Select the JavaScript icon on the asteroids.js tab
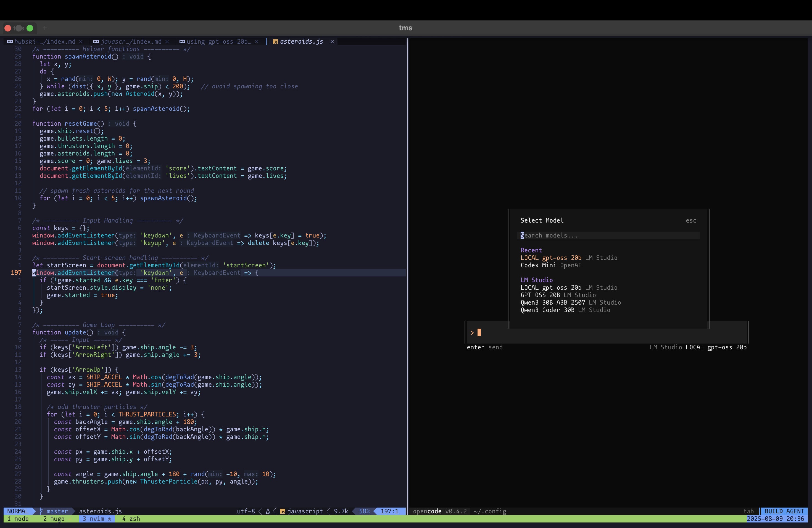The width and height of the screenshot is (812, 528). point(275,42)
